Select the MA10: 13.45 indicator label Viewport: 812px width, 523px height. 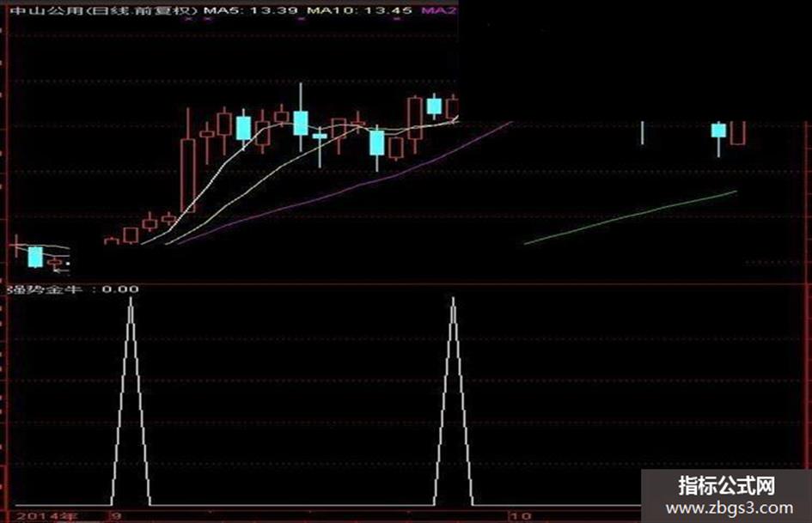coord(359,9)
